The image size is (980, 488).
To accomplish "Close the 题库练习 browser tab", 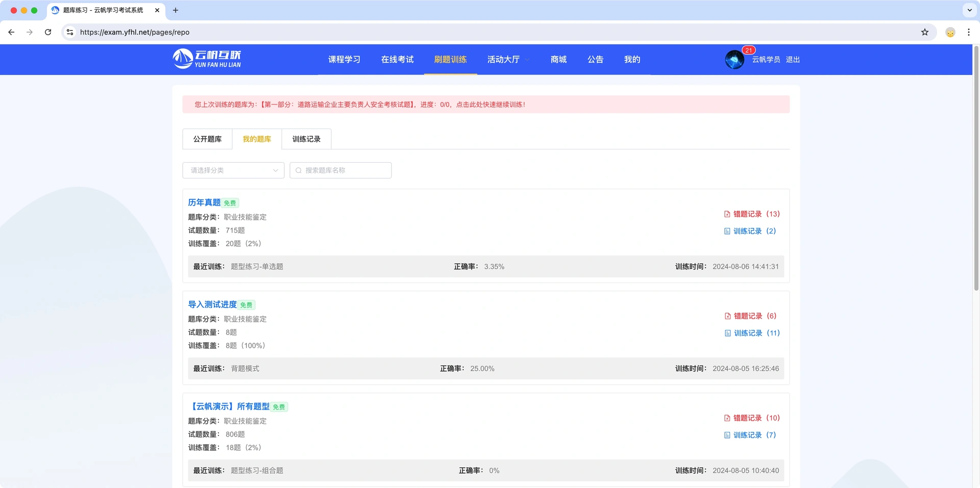I will [x=157, y=10].
